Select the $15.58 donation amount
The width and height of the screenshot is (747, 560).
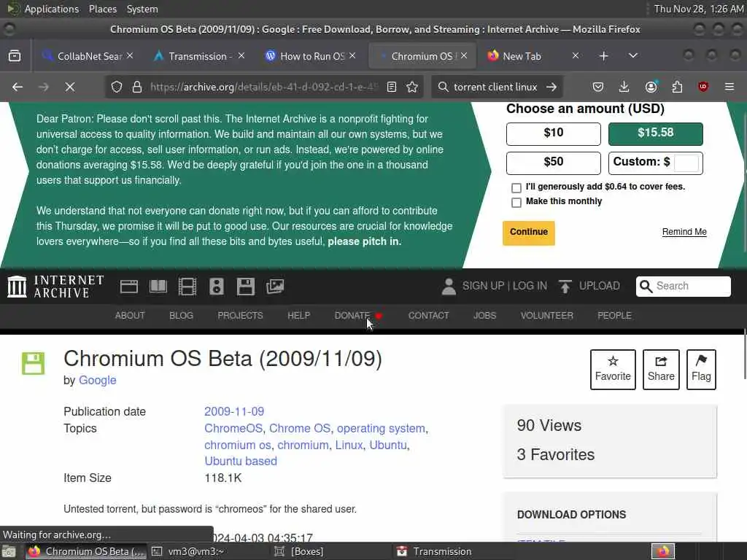tap(656, 134)
